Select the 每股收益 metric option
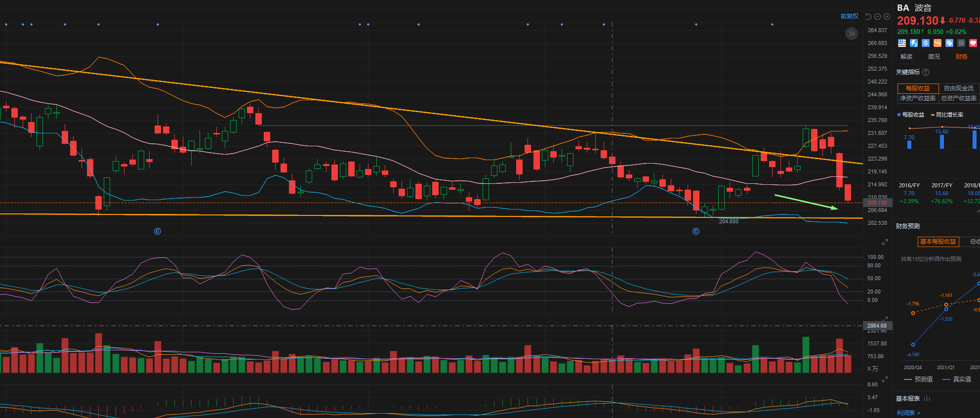Screen dimensions: 980x418 point(918,88)
